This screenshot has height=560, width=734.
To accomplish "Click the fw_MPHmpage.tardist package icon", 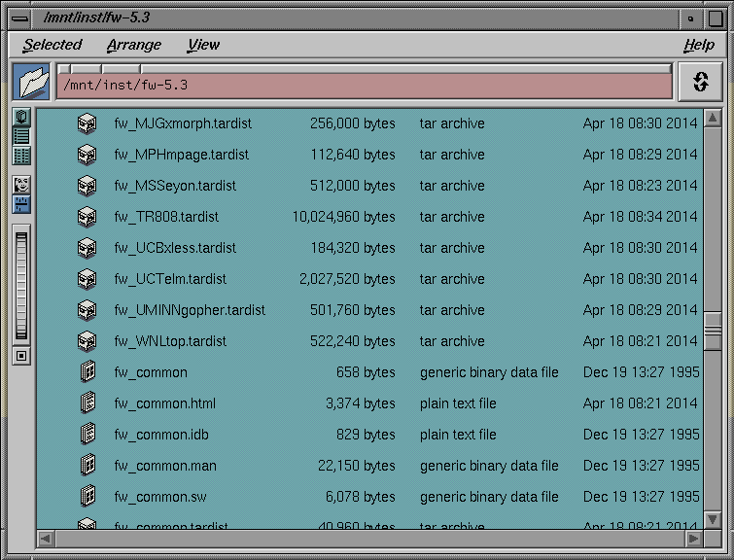I will tap(87, 155).
